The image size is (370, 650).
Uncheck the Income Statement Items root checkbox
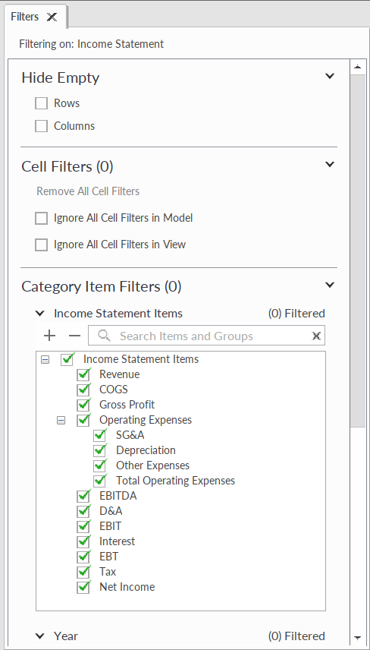(67, 359)
